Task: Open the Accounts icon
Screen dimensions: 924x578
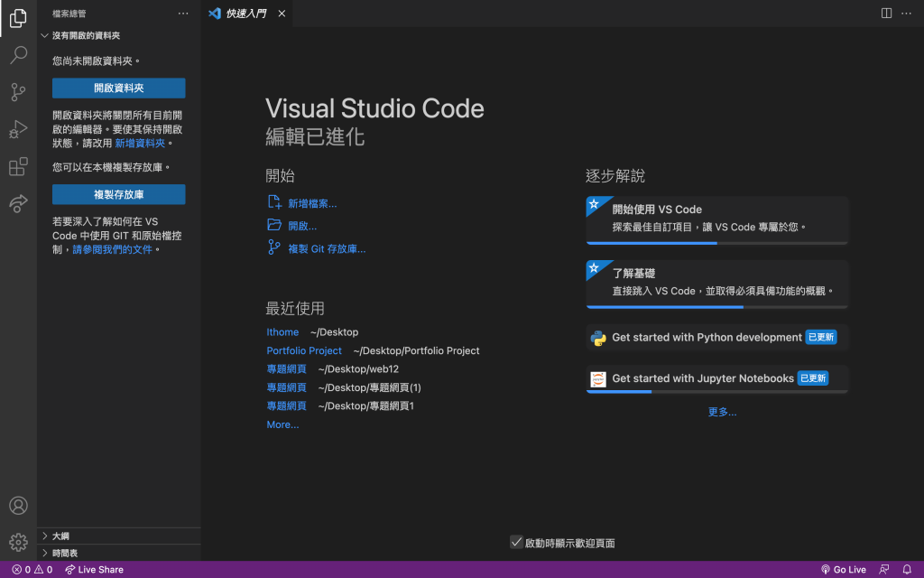Action: click(18, 506)
